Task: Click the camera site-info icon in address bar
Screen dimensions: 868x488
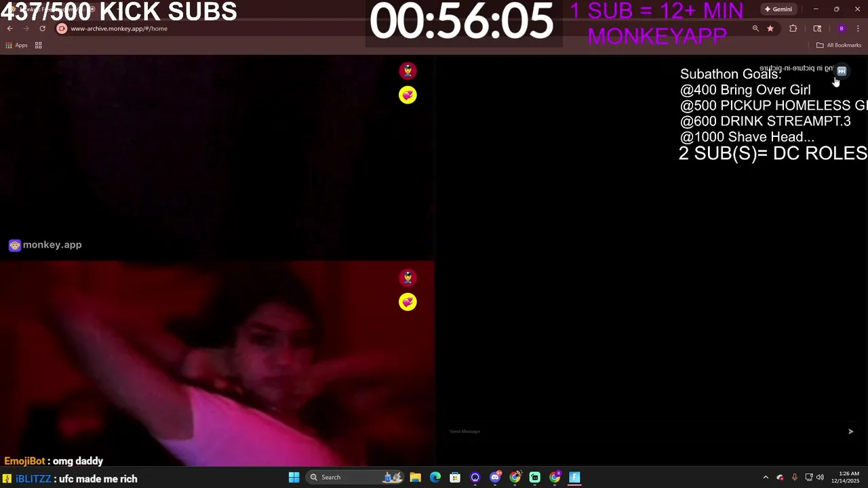Action: (62, 28)
